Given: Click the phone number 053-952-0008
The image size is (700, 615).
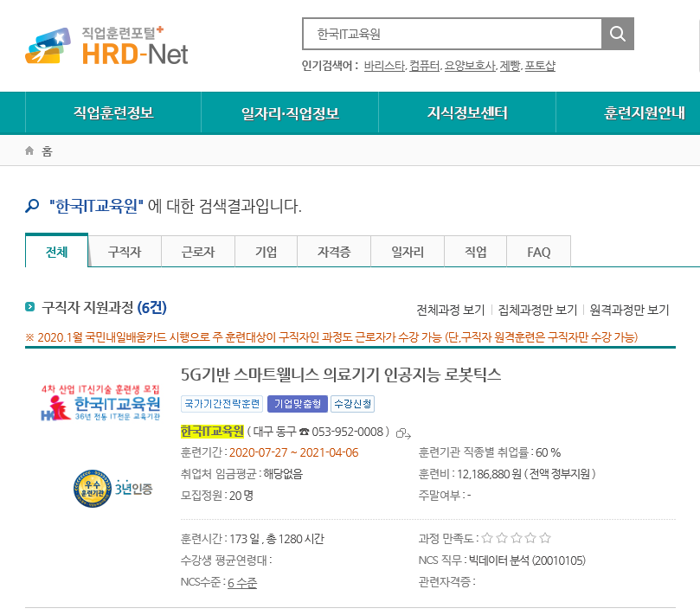Looking at the screenshot, I should 348,432.
